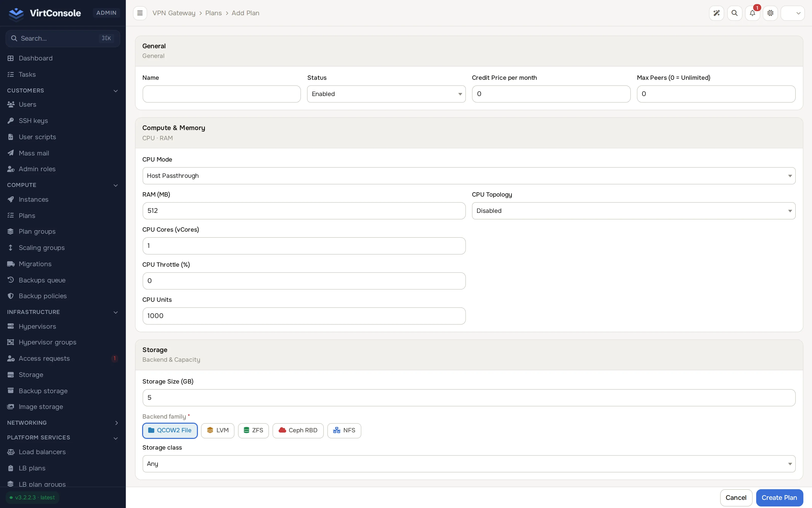Open Load balancers in sidebar
The height and width of the screenshot is (508, 812).
pyautogui.click(x=63, y=452)
